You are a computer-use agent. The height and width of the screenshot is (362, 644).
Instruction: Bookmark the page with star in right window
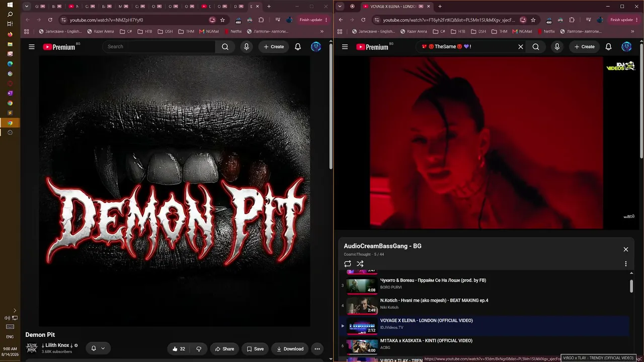(533, 20)
